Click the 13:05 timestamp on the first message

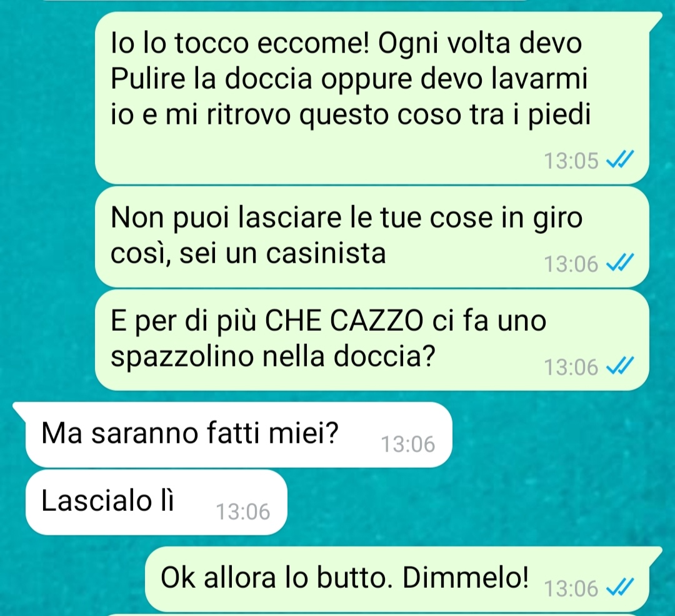coord(571,161)
